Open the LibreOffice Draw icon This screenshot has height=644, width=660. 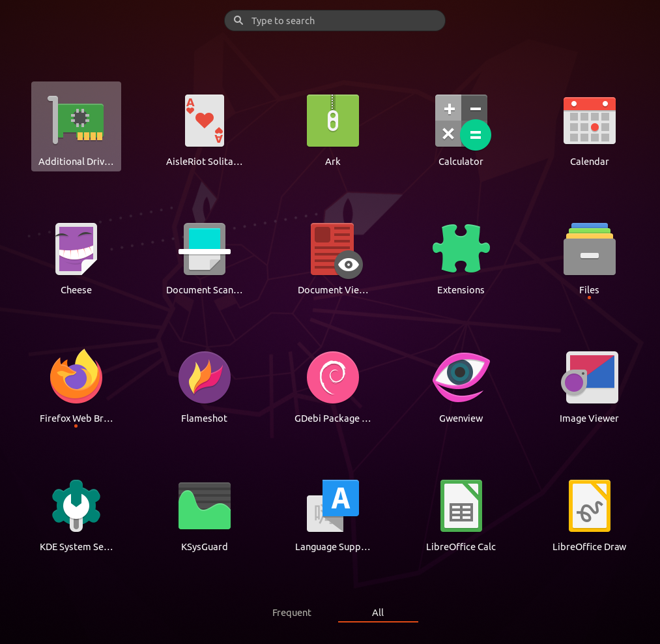(x=589, y=505)
